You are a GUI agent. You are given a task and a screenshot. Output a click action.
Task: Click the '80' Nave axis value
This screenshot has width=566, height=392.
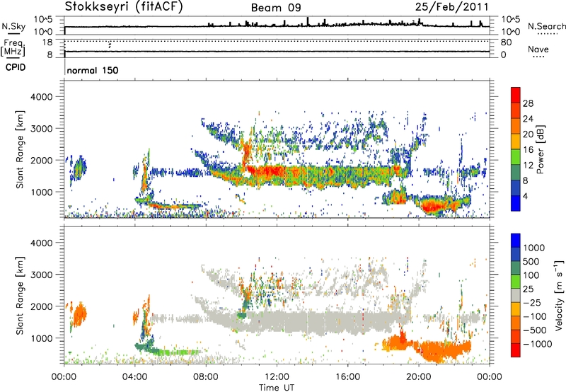click(506, 42)
